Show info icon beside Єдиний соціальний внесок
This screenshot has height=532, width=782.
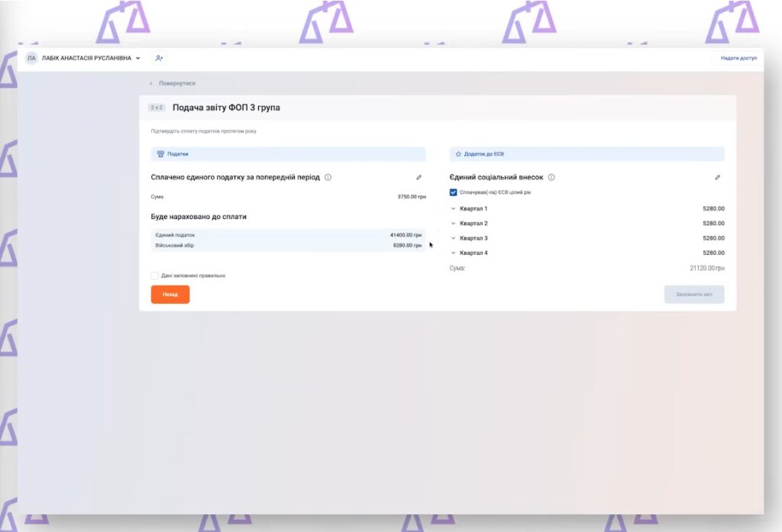551,177
